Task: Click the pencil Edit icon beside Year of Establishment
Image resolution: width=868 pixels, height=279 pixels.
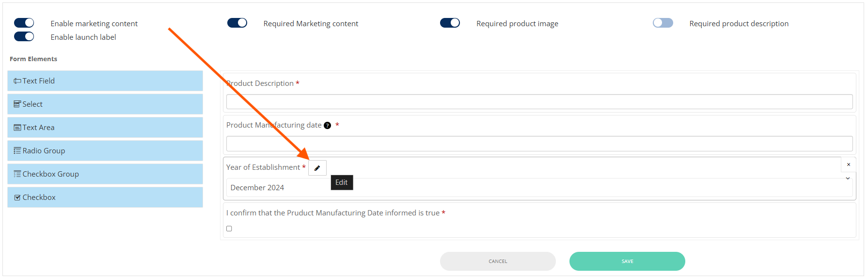Action: (317, 168)
